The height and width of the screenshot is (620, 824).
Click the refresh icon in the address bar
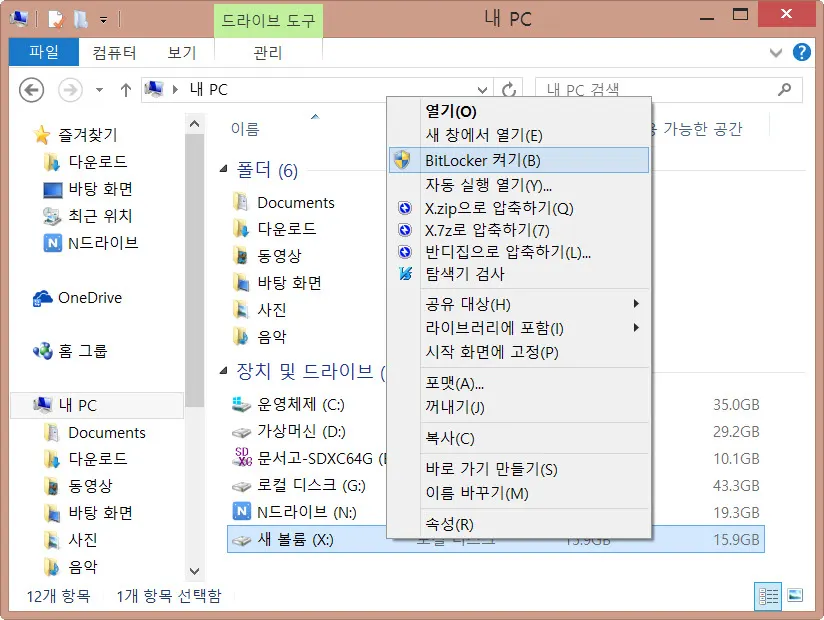[510, 89]
